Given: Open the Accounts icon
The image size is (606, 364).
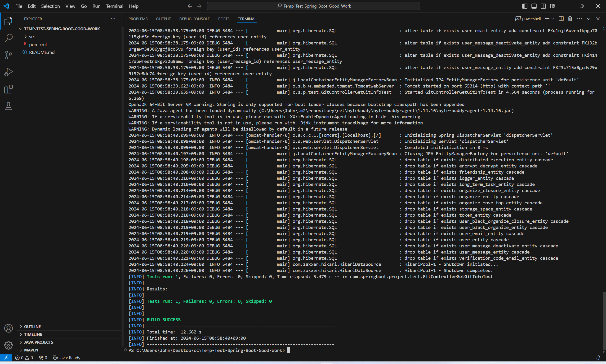Looking at the screenshot, I should coord(9,328).
